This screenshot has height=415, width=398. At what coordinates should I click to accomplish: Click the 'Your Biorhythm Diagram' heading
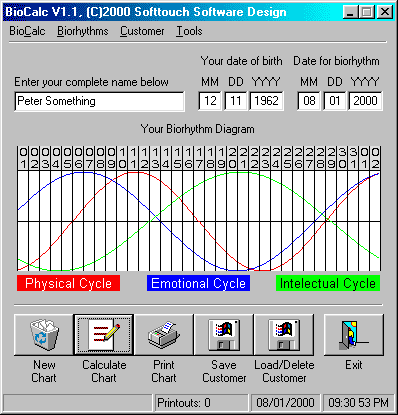click(x=197, y=129)
